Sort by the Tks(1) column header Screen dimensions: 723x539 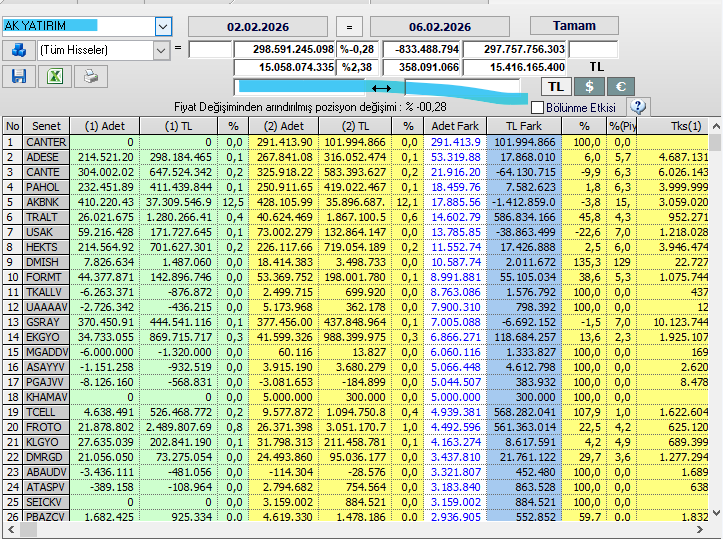point(673,126)
